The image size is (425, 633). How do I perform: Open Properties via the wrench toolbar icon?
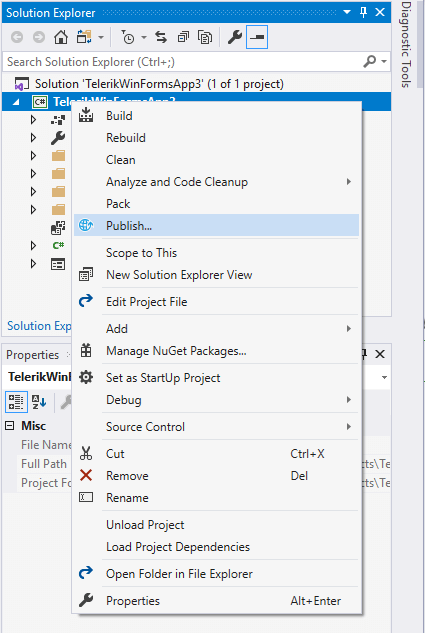234,38
